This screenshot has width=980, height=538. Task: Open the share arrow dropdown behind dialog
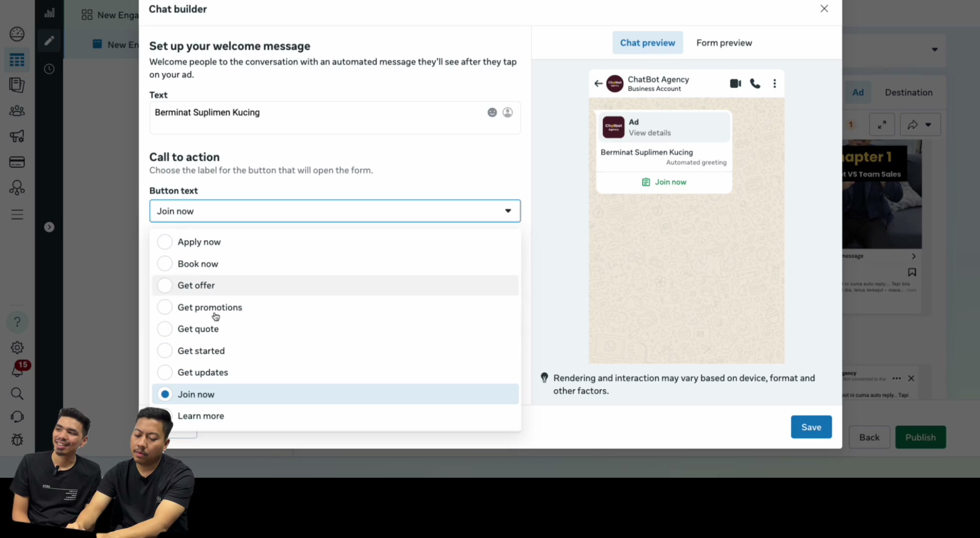click(920, 125)
